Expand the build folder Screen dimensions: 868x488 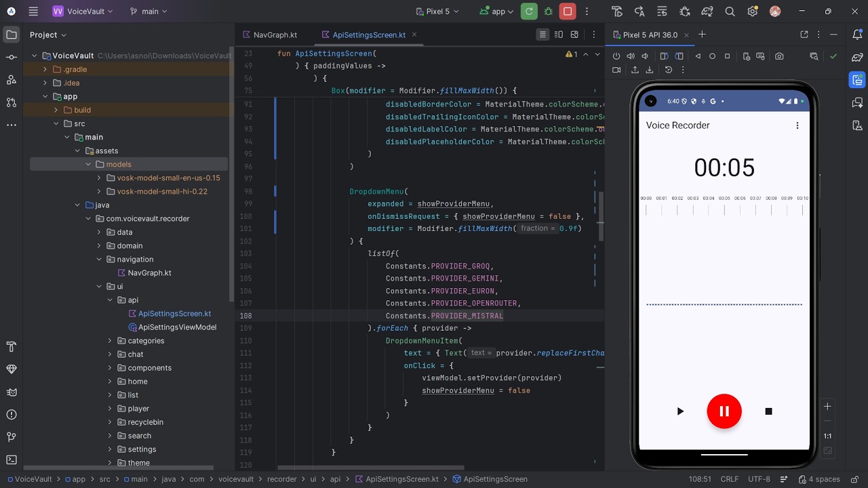pyautogui.click(x=56, y=110)
